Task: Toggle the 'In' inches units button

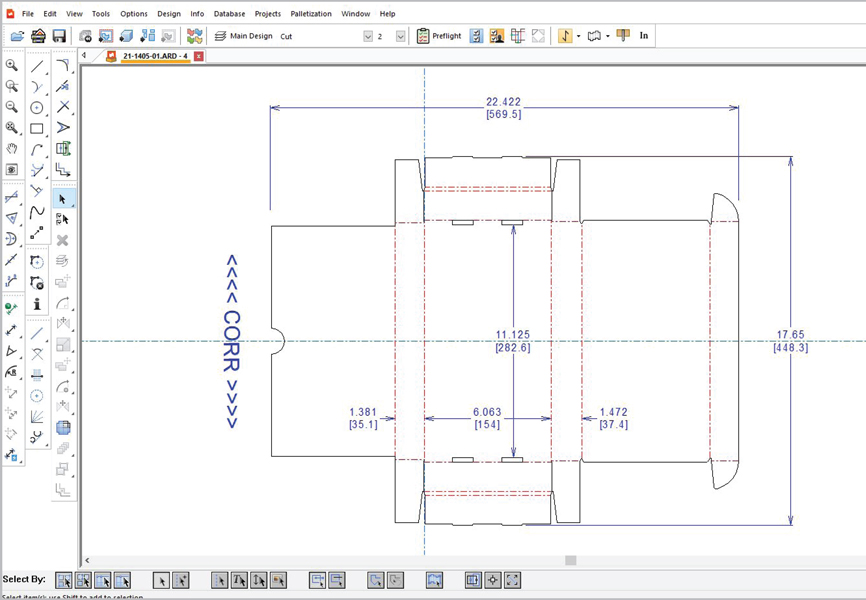Action: [x=644, y=36]
